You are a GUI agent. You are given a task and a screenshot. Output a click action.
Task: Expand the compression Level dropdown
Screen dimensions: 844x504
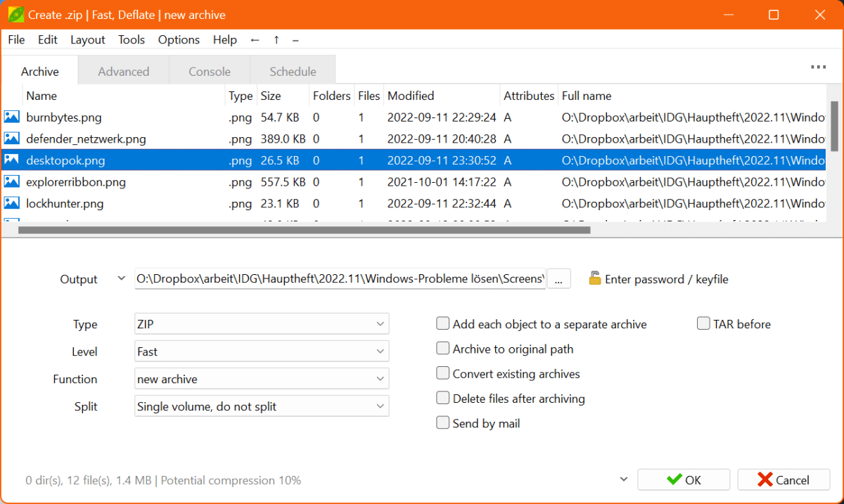pyautogui.click(x=261, y=351)
